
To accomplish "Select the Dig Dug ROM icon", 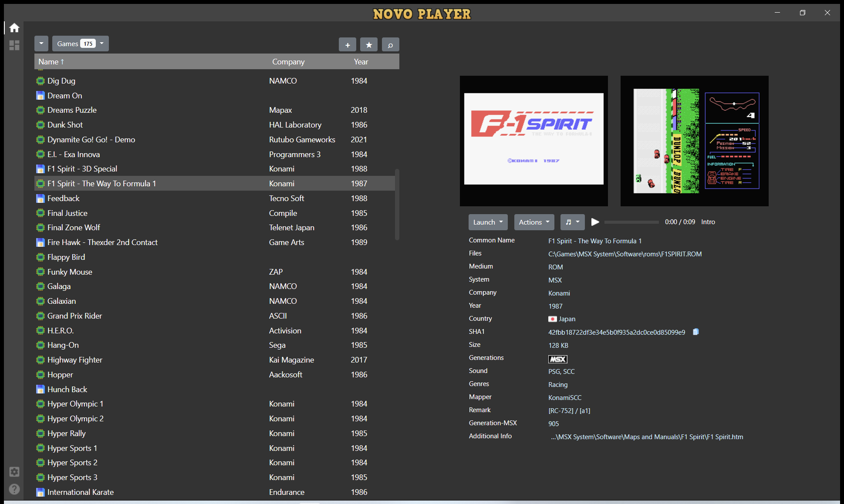I will point(41,81).
